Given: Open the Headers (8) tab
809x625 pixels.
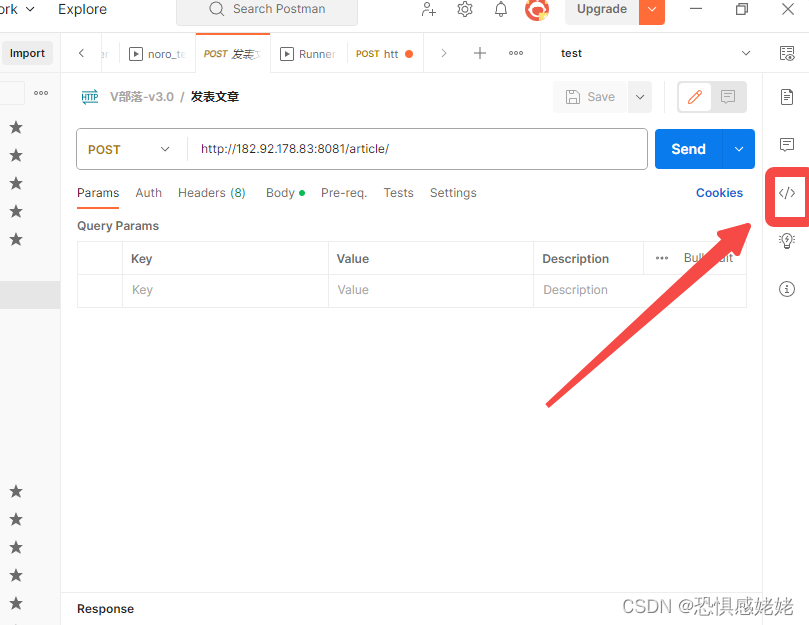Looking at the screenshot, I should pyautogui.click(x=212, y=193).
